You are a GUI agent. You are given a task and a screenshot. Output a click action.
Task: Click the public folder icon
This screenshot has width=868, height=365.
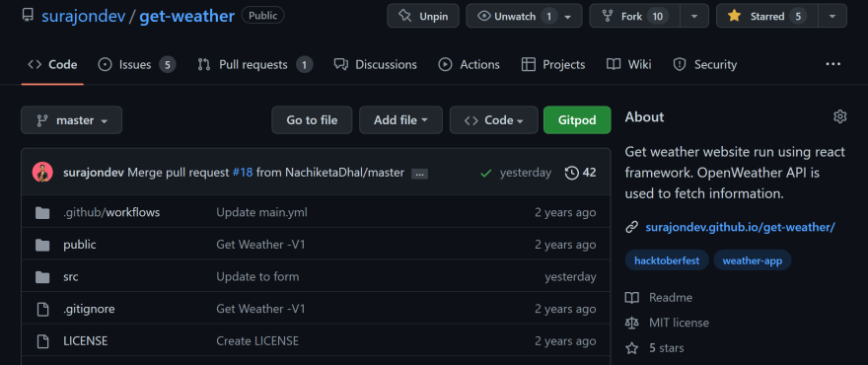(42, 245)
